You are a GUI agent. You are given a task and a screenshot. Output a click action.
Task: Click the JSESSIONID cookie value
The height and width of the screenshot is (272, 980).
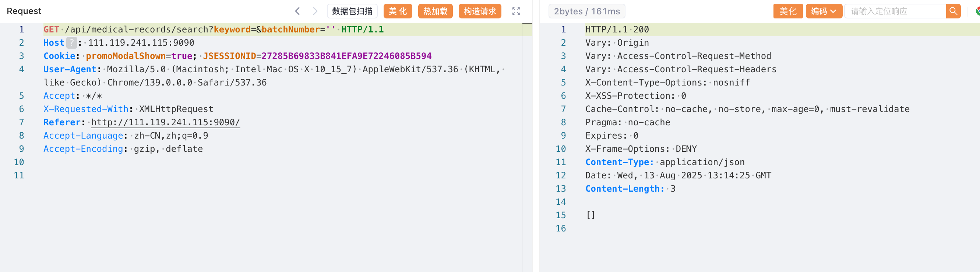[346, 56]
